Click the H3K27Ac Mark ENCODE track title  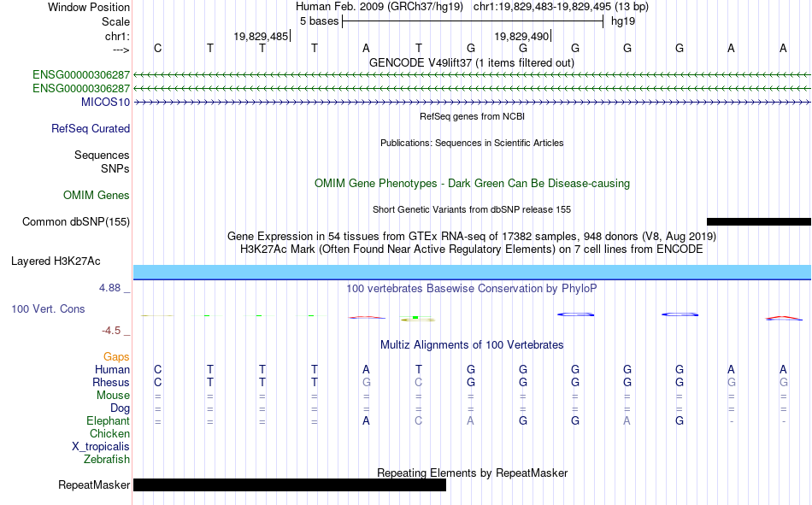(x=472, y=250)
